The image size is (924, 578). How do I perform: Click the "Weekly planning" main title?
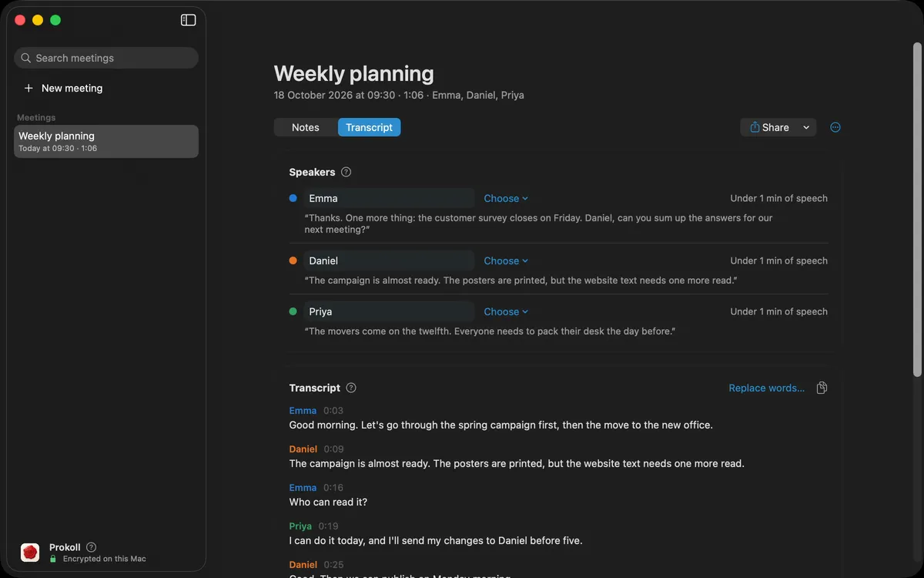click(354, 73)
